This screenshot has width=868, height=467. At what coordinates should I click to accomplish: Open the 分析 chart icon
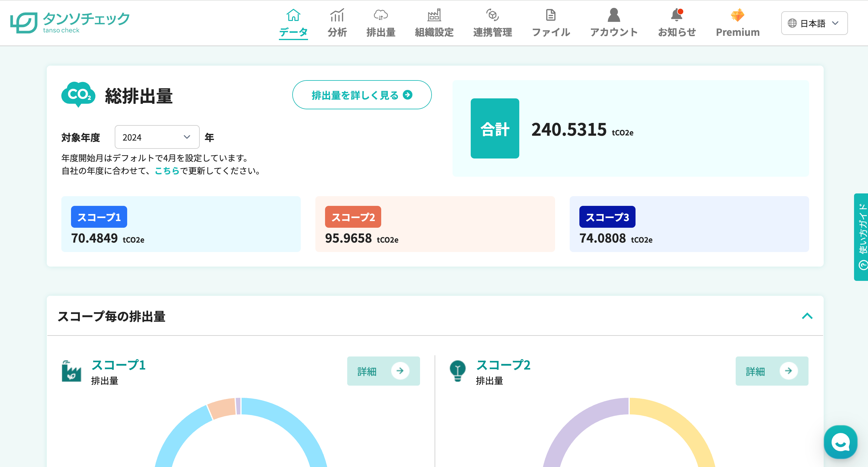point(337,15)
